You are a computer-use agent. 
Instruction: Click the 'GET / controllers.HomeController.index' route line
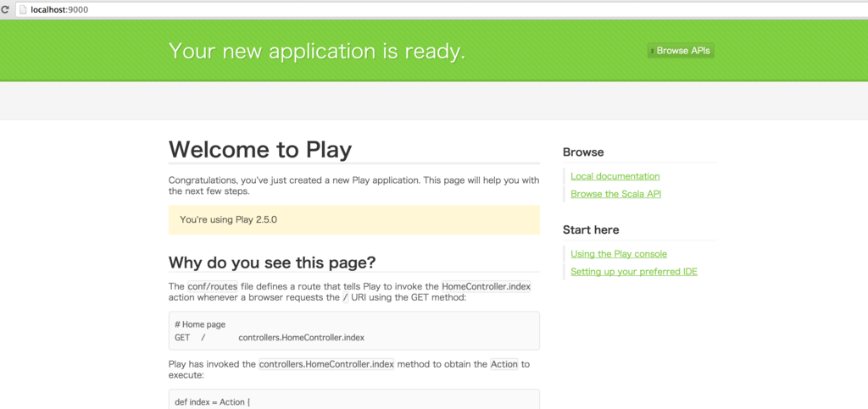tap(269, 337)
